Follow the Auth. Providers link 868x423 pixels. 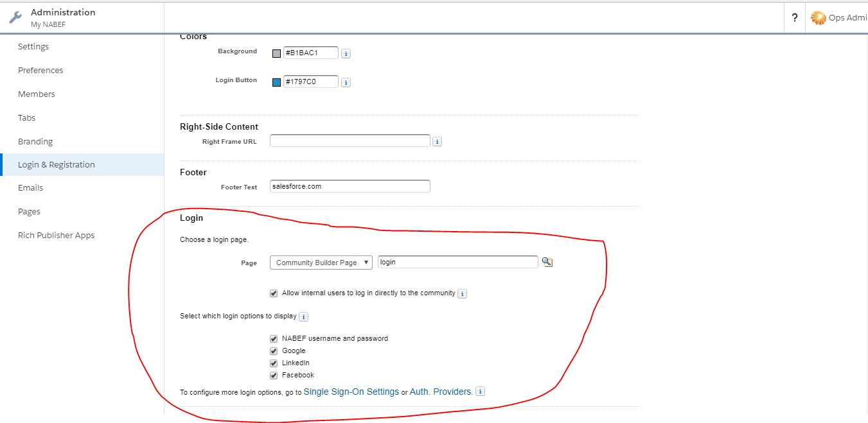point(441,392)
